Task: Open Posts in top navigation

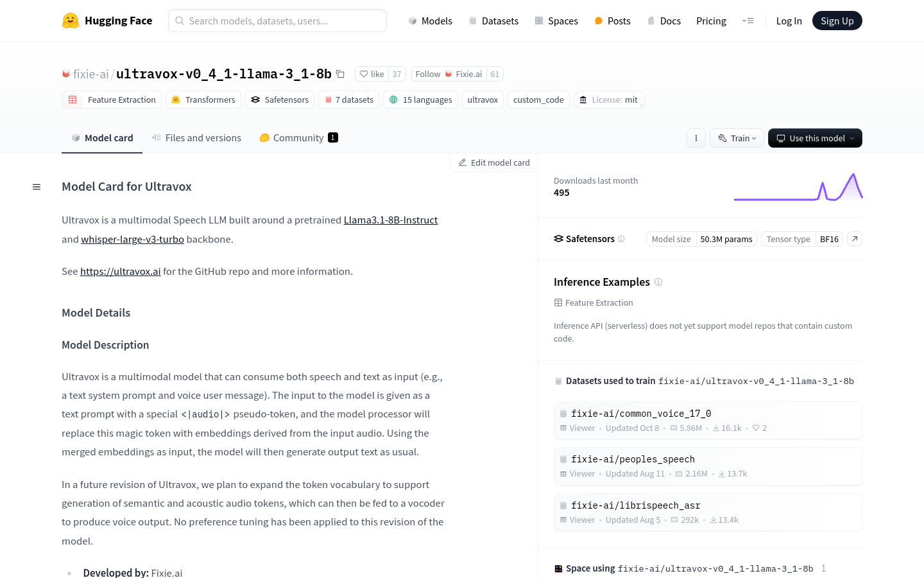Action: (x=612, y=21)
